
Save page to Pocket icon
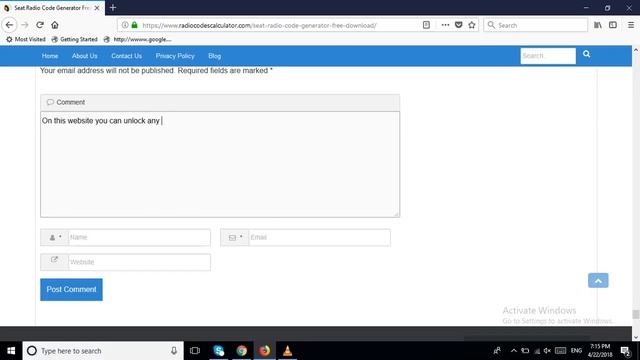point(458,25)
